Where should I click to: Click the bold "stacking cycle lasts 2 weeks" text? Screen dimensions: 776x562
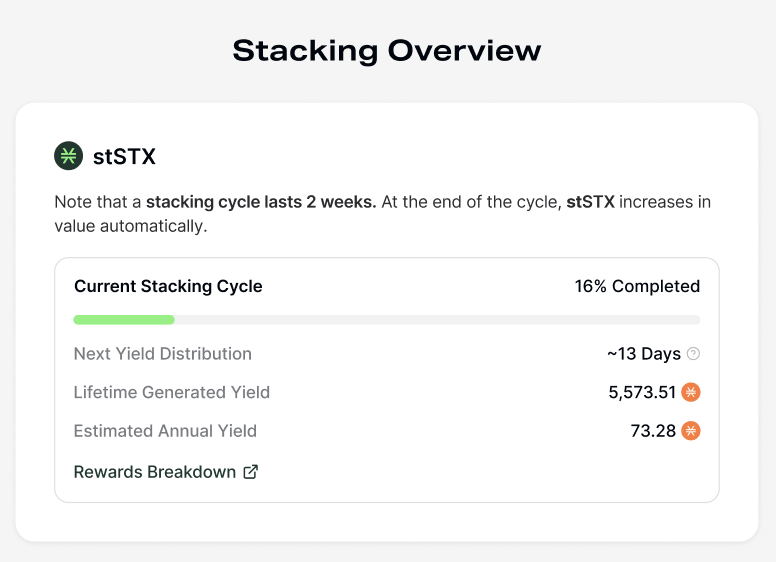click(x=261, y=202)
